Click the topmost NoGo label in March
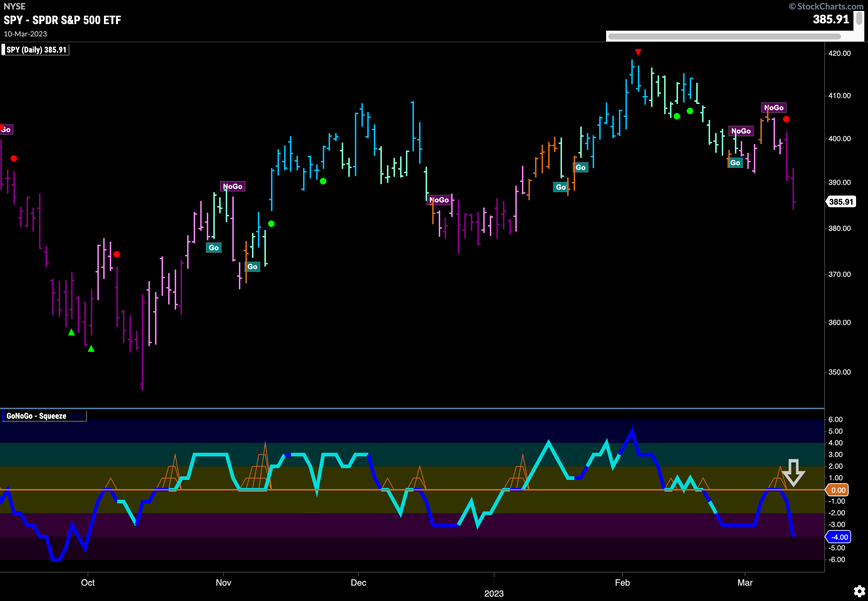 click(x=774, y=108)
